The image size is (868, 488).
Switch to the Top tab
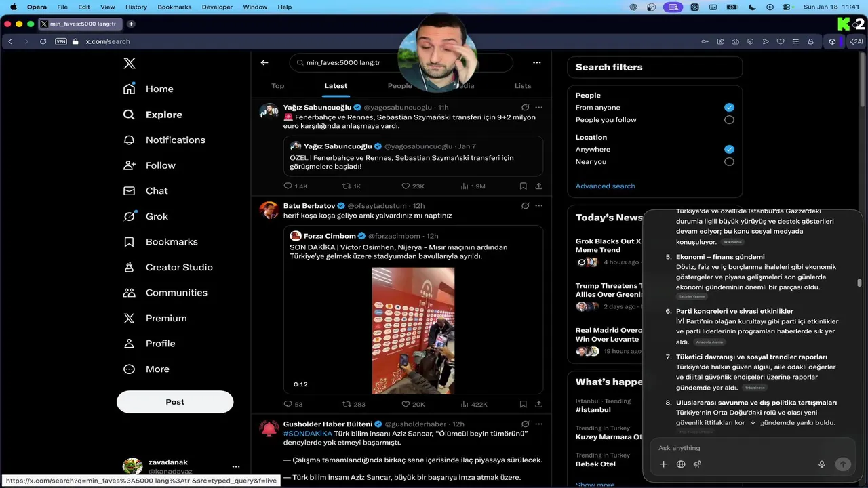click(277, 86)
